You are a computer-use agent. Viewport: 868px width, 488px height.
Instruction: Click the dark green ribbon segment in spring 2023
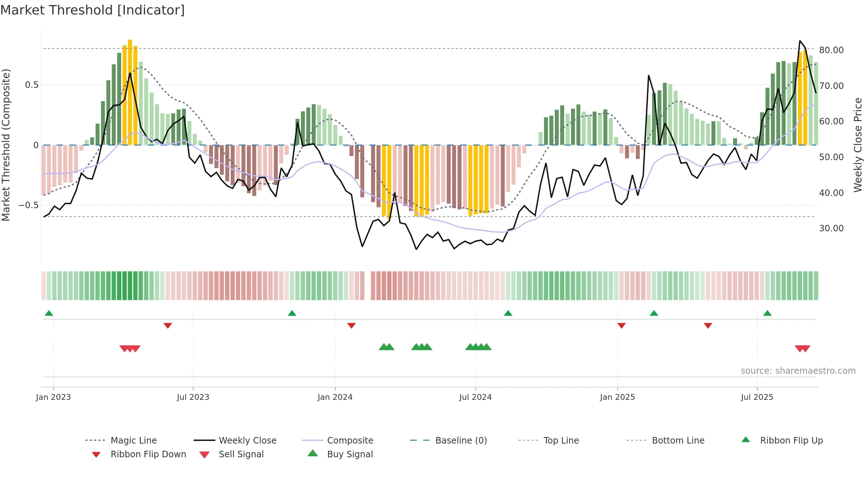point(127,286)
